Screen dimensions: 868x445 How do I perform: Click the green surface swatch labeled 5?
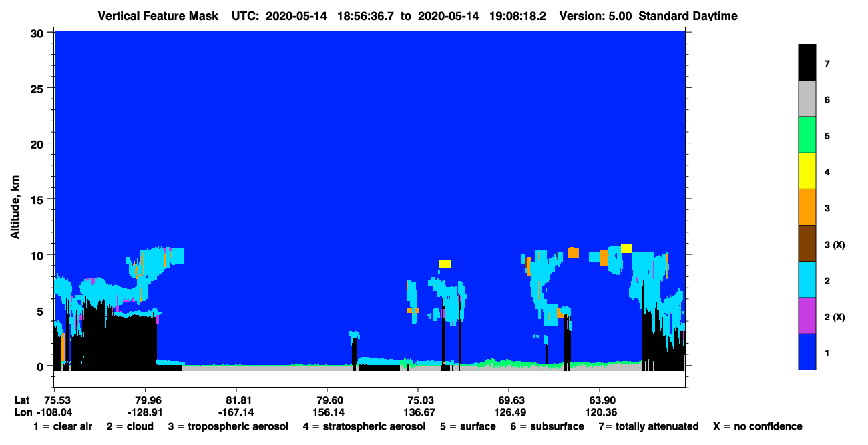[x=807, y=135]
